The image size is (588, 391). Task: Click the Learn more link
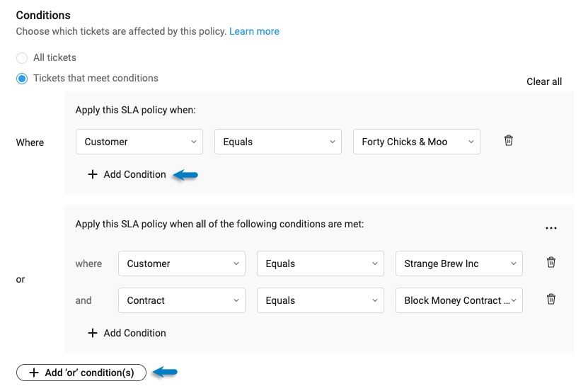254,31
